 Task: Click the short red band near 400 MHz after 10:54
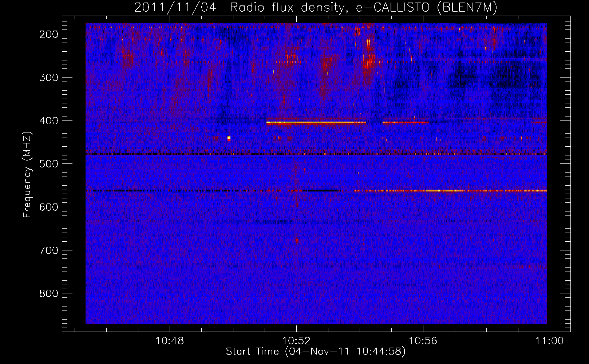405,122
